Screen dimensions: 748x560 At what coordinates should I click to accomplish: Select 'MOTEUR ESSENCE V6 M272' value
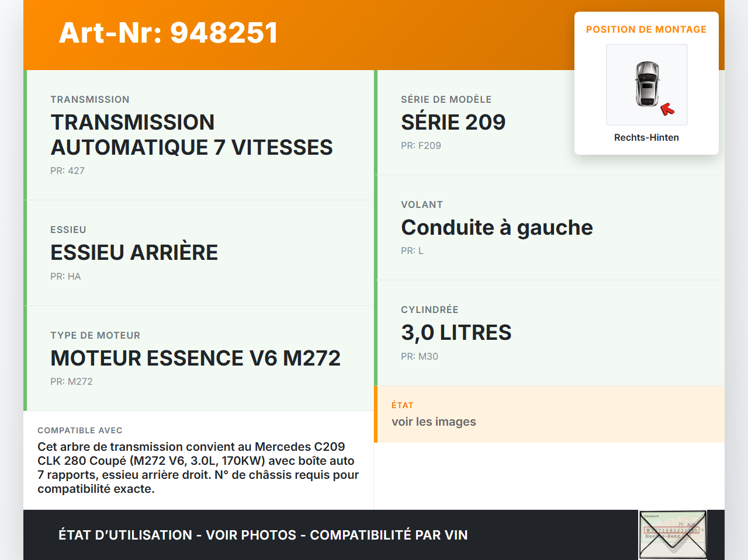coord(196,358)
